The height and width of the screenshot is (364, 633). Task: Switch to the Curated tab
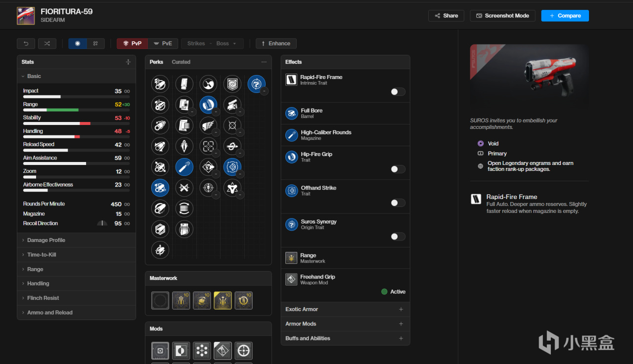181,62
